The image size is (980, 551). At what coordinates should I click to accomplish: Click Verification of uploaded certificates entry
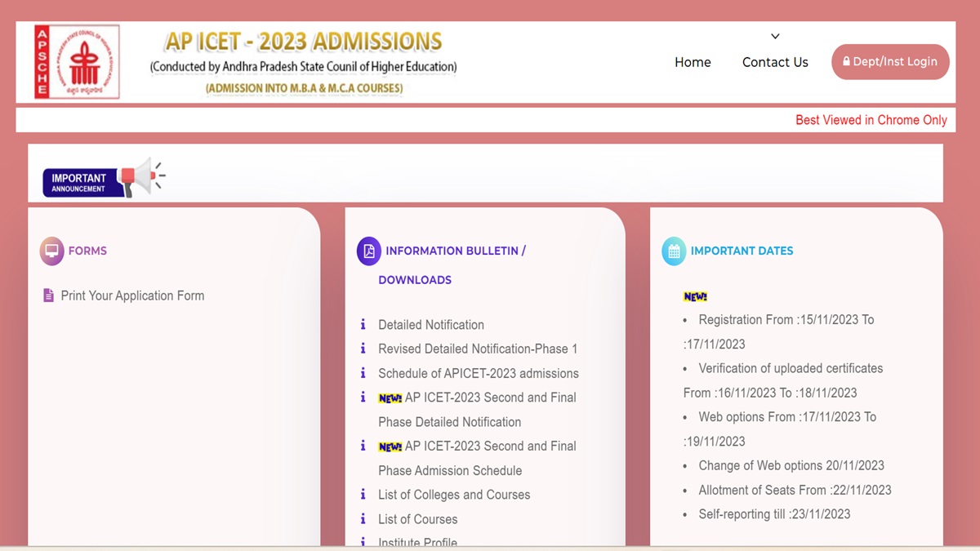783,380
